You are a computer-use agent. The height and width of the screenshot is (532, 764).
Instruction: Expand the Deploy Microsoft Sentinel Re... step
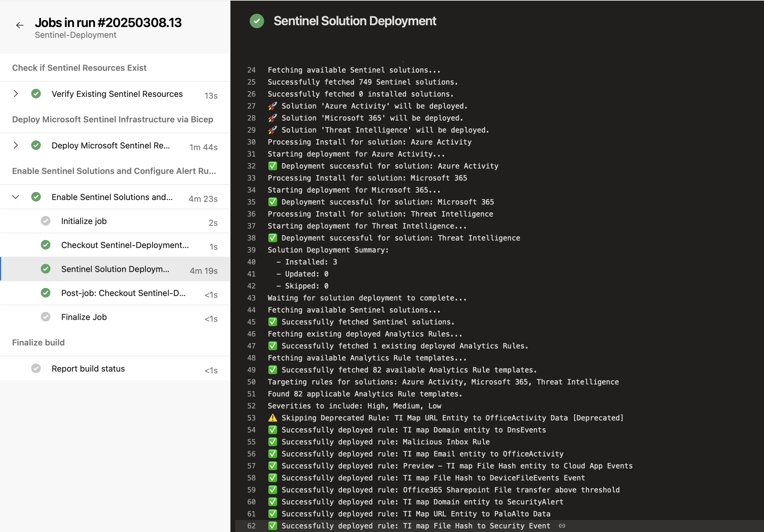16,145
